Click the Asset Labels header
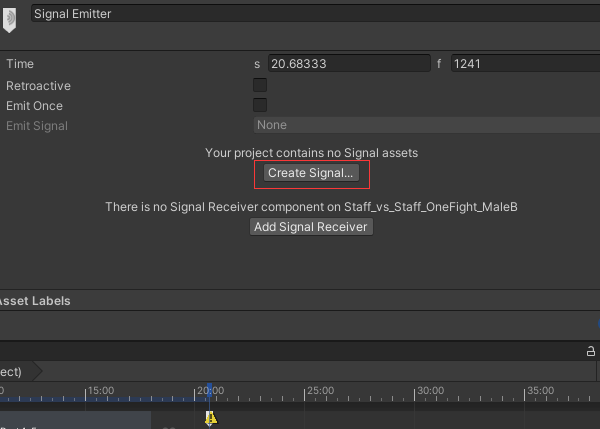This screenshot has width=600, height=429. [35, 301]
